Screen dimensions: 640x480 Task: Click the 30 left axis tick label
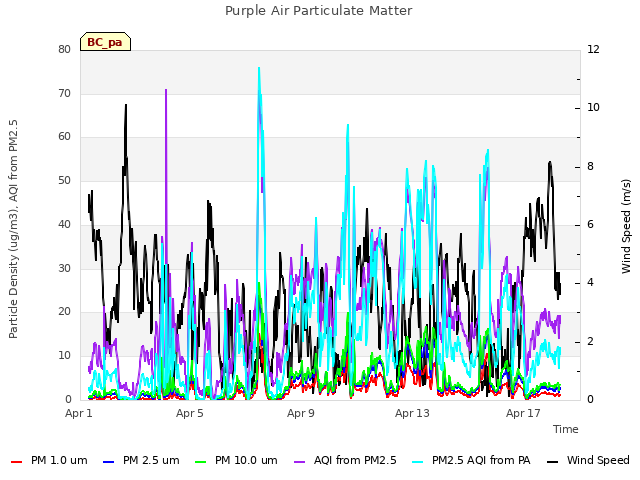point(64,268)
